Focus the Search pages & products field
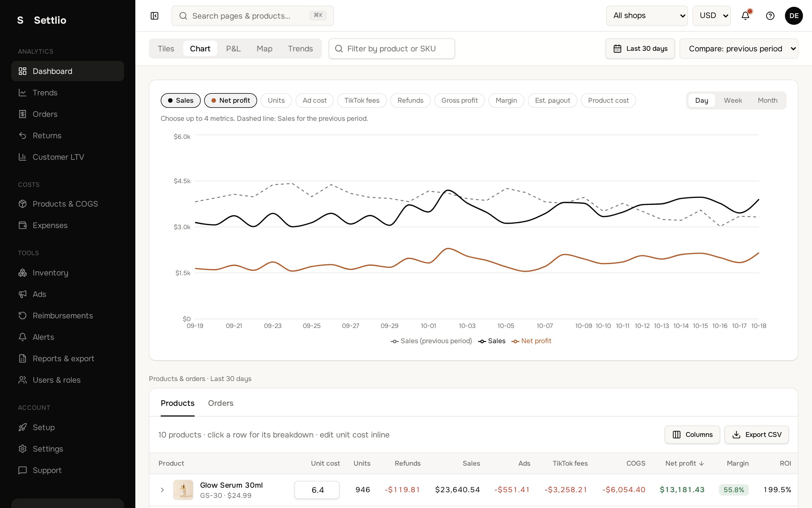The width and height of the screenshot is (812, 508). 252,16
